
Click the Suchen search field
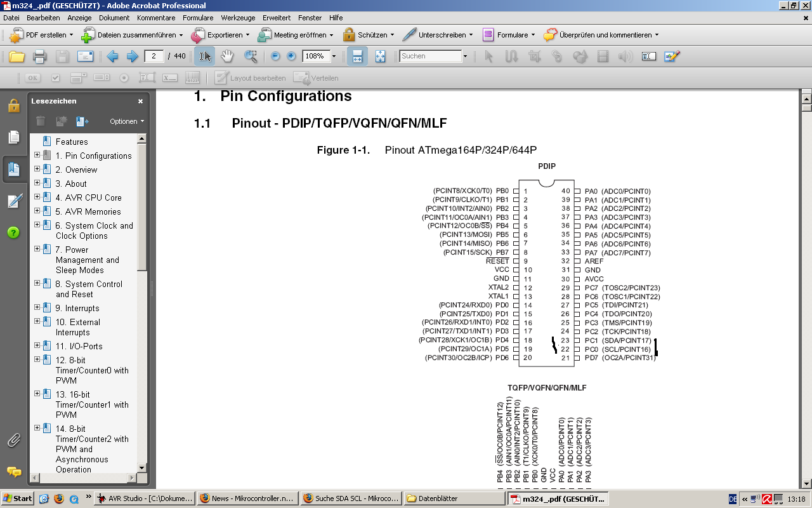point(431,57)
